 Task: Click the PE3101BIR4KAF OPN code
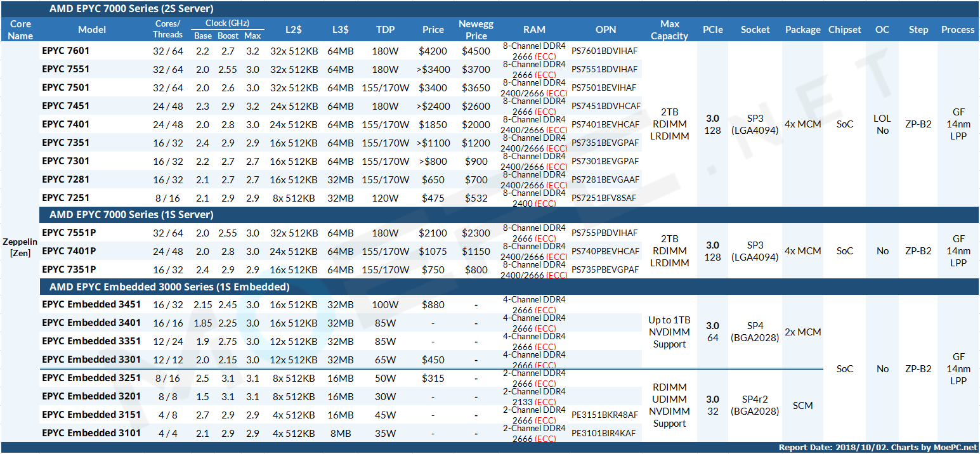(603, 434)
